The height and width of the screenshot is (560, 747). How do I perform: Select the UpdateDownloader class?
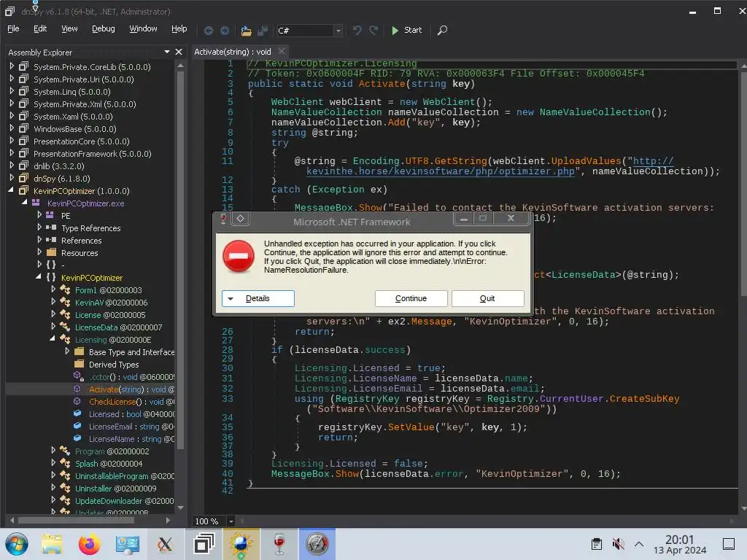pyautogui.click(x=124, y=500)
